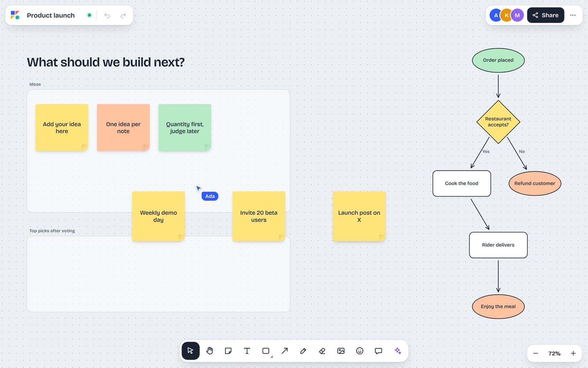Click the 'Top picks after voting' label

pyautogui.click(x=52, y=231)
